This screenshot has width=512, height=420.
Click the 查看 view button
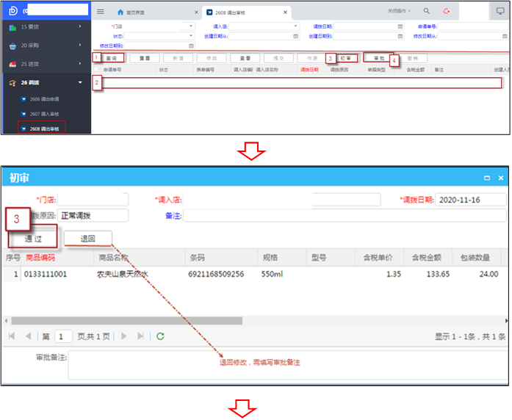(x=245, y=58)
